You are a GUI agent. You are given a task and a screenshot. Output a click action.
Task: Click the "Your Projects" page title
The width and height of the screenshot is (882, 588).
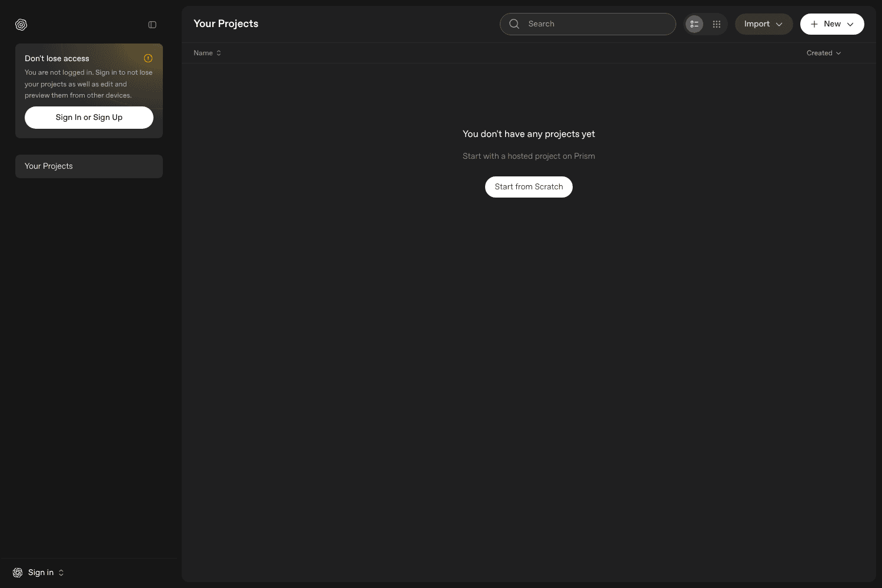(x=226, y=24)
